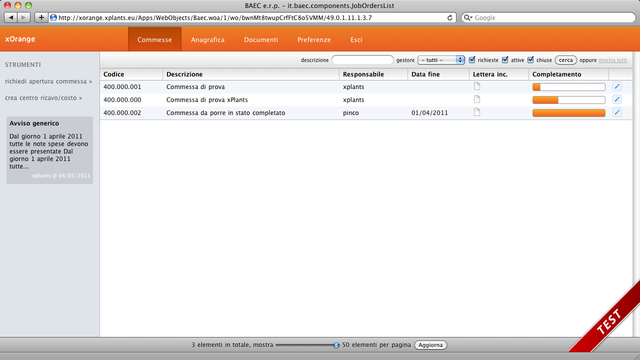Viewport: 640px width, 360px height.
Task: Go back with browser back arrow
Action: (x=11, y=18)
